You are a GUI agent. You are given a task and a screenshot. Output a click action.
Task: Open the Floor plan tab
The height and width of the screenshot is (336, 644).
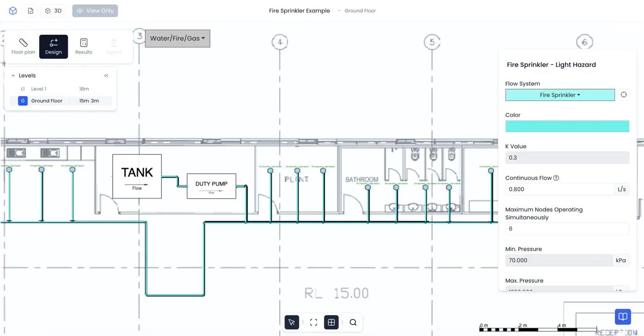pos(23,47)
